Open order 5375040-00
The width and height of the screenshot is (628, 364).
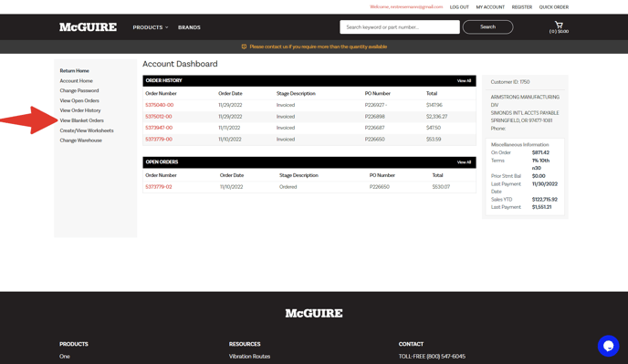click(160, 105)
